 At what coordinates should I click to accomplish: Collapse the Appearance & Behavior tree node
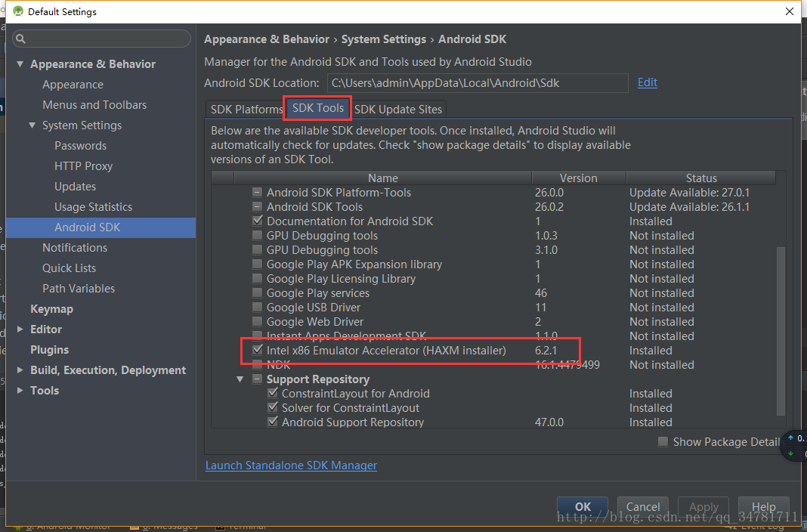(20, 63)
